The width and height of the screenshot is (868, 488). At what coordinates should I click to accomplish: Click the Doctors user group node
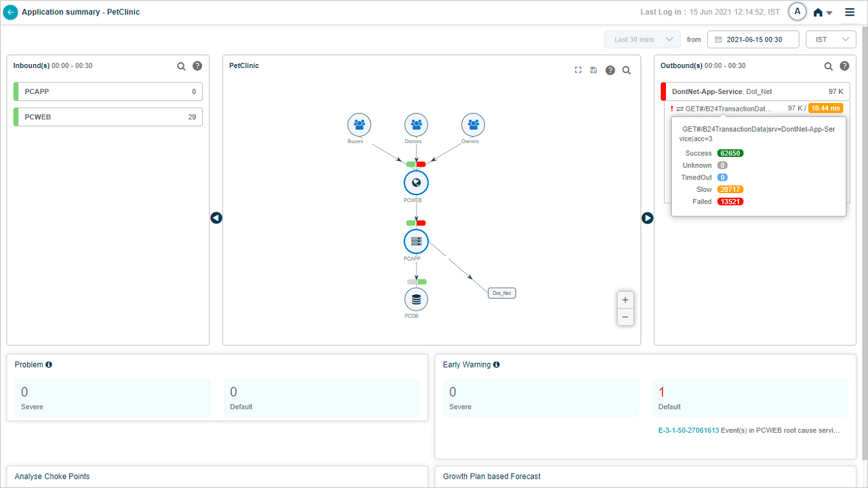pyautogui.click(x=416, y=124)
